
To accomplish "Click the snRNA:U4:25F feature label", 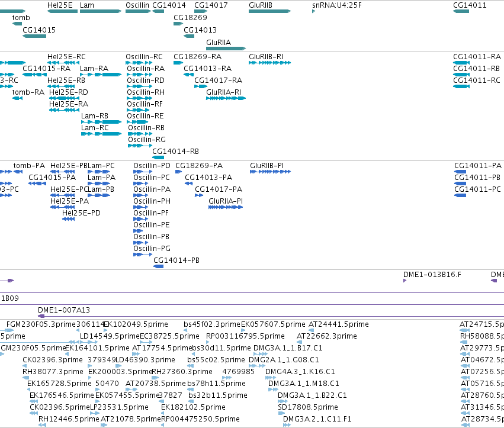I will pos(337,5).
